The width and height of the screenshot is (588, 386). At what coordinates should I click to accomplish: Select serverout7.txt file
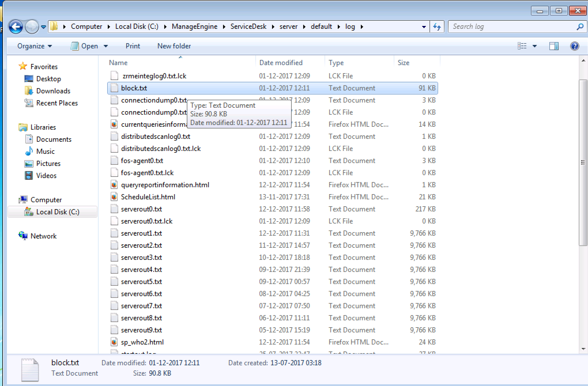tap(142, 306)
